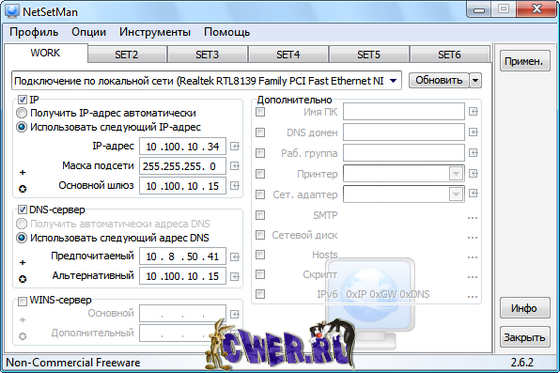This screenshot has width=560, height=373.
Task: Enable the Раб. группа checkbox
Action: click(260, 153)
